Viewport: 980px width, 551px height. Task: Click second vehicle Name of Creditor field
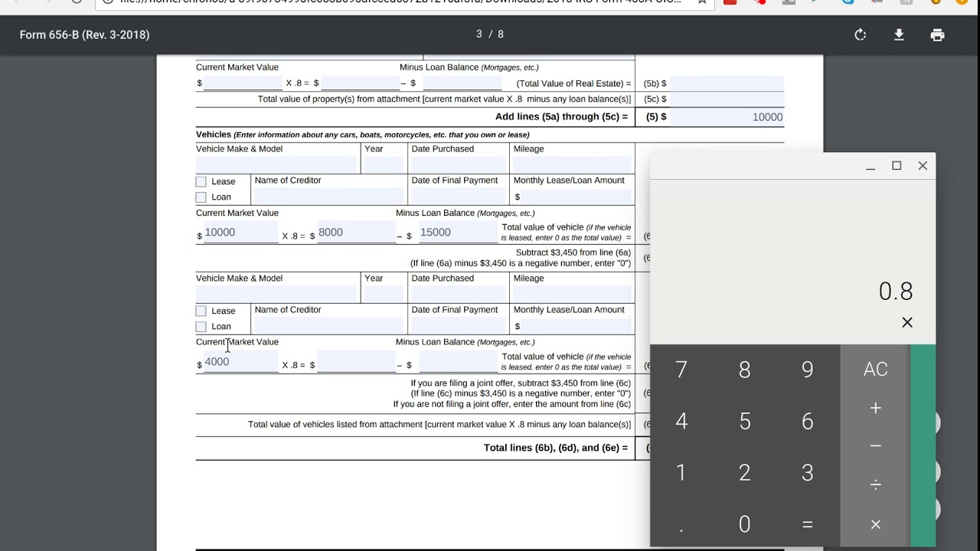(328, 326)
